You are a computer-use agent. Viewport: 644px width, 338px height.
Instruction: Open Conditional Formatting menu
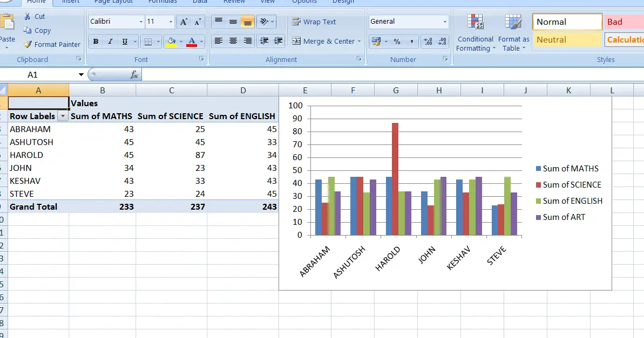[475, 33]
